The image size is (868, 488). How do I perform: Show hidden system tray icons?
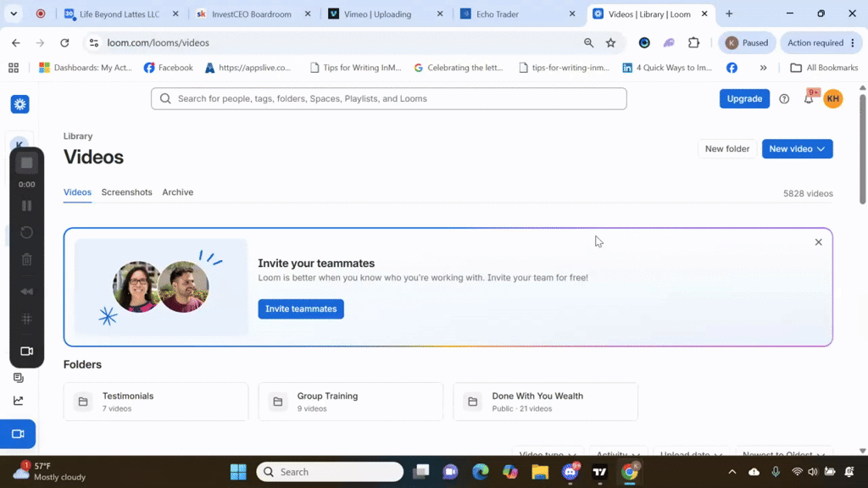point(732,472)
